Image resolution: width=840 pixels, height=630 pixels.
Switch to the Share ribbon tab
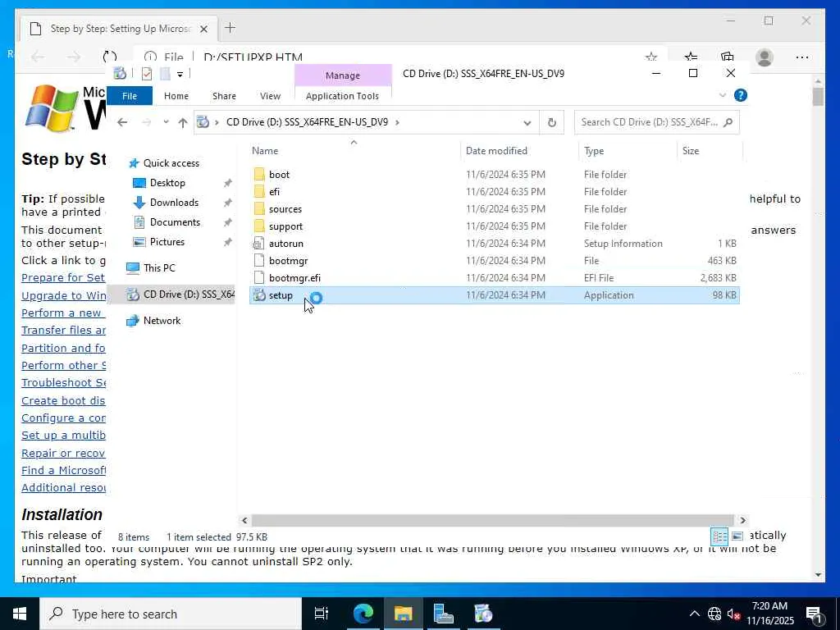(x=224, y=96)
